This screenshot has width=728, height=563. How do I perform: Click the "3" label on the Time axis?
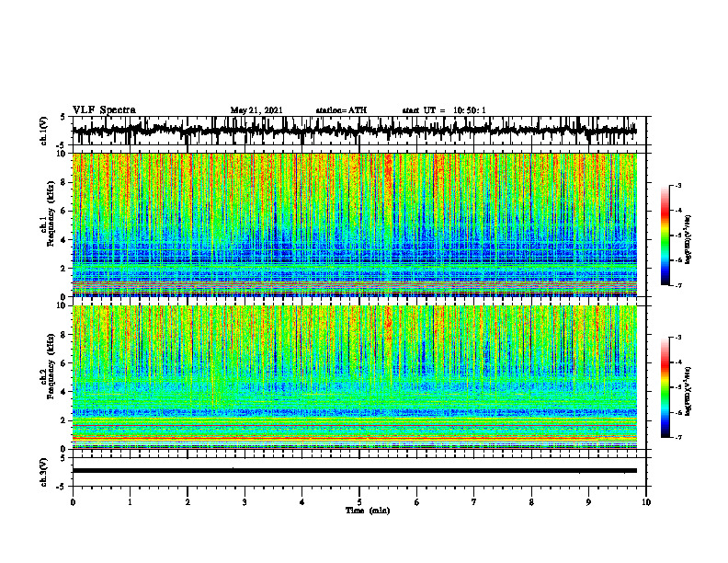(x=245, y=502)
